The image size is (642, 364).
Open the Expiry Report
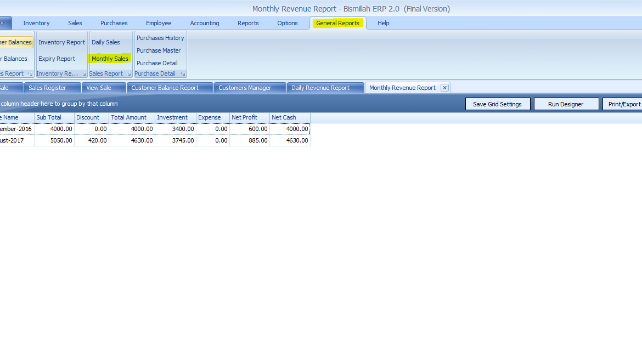57,59
